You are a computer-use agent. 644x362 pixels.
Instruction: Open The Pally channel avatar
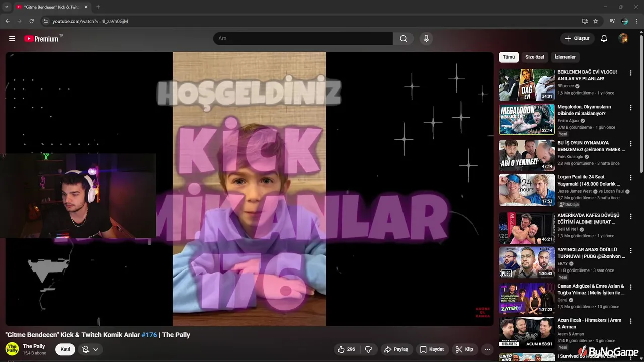(x=12, y=349)
